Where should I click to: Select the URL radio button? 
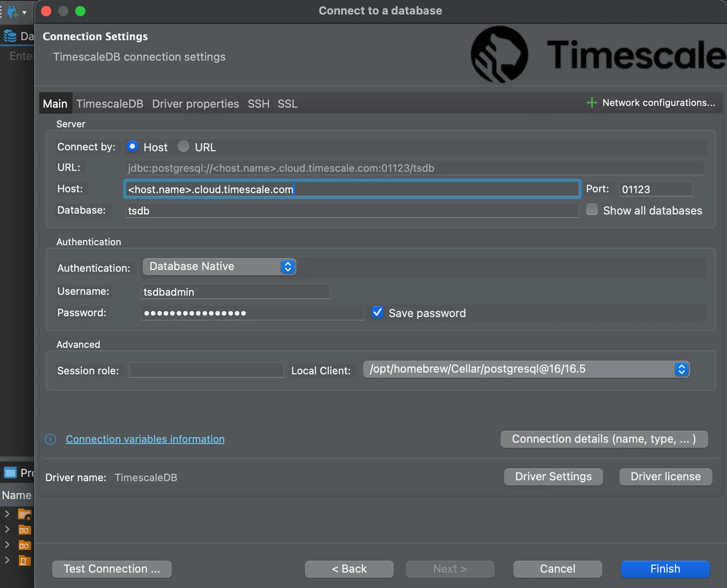pos(184,147)
